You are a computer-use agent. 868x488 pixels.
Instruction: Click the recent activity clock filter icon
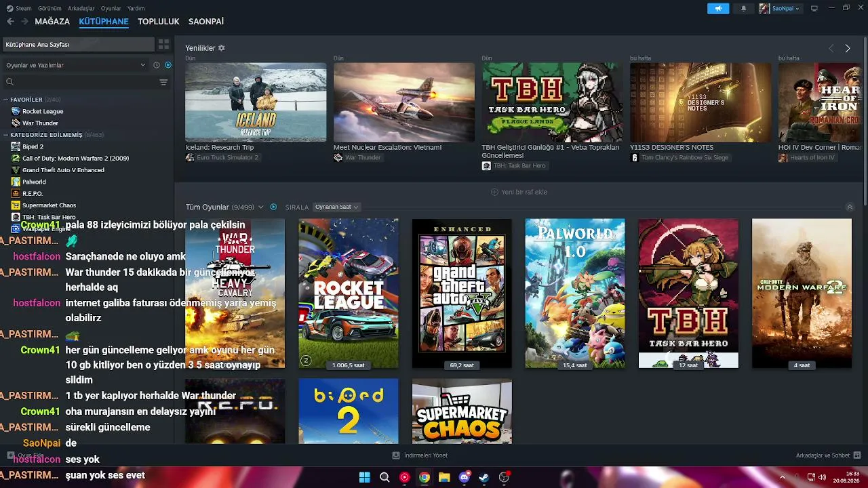157,65
